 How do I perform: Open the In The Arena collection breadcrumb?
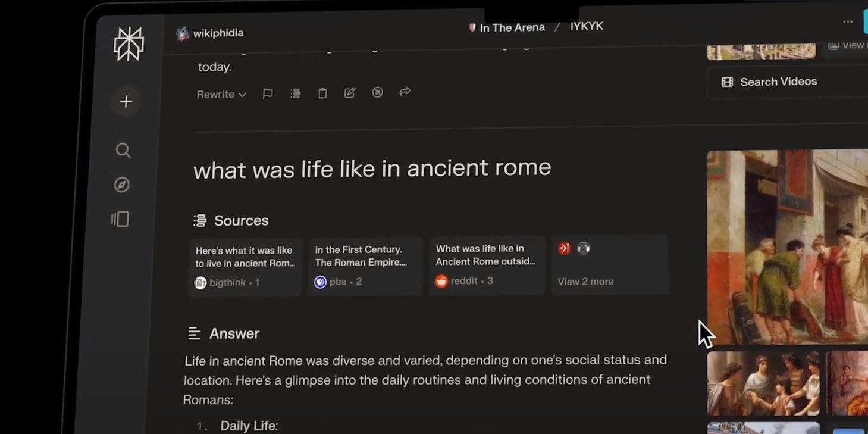pyautogui.click(x=512, y=27)
